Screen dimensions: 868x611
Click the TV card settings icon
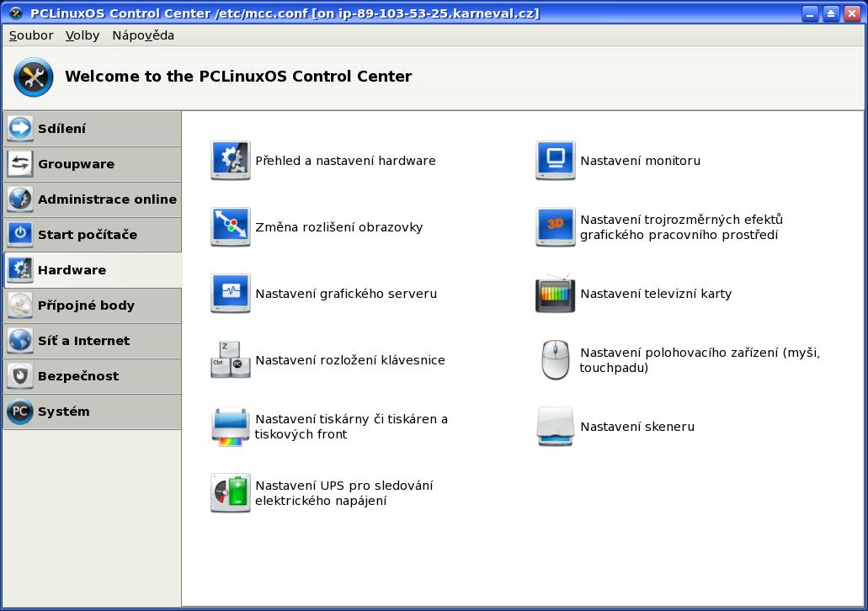pyautogui.click(x=555, y=294)
